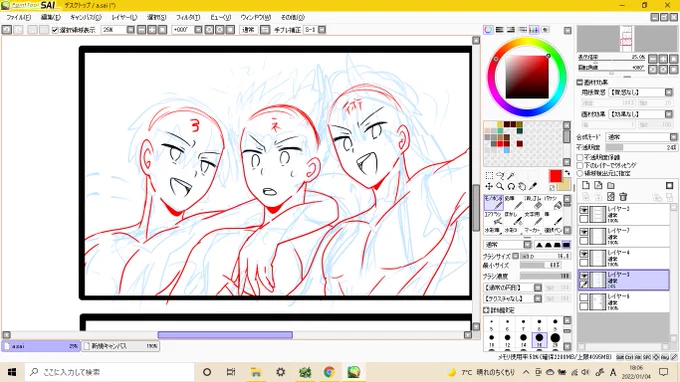The width and height of the screenshot is (680, 382).
Task: Select the airbrush tool
Action: 494,218
